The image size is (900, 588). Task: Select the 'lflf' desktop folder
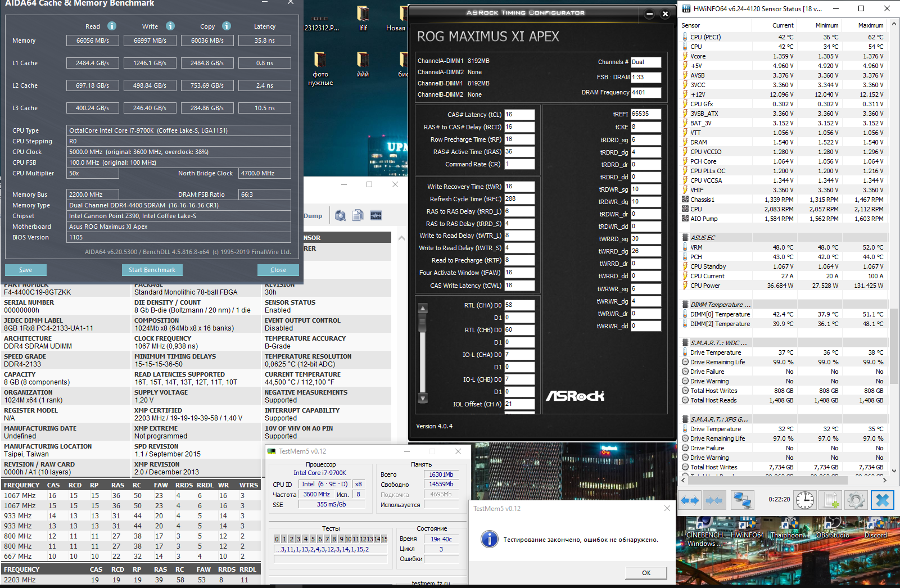tap(363, 18)
